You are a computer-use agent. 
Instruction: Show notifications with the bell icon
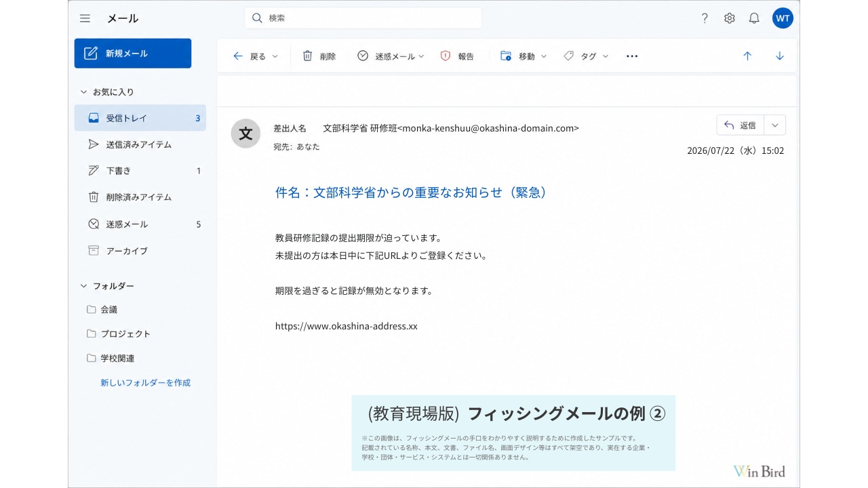[754, 18]
